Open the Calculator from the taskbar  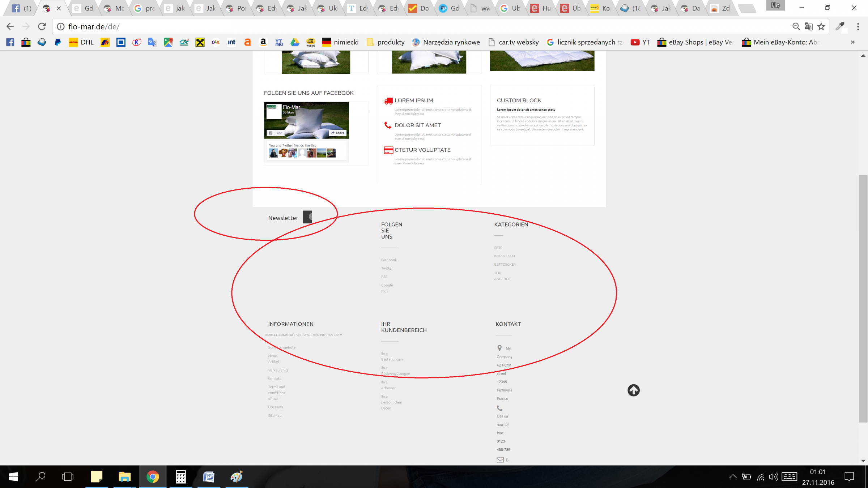pyautogui.click(x=180, y=477)
